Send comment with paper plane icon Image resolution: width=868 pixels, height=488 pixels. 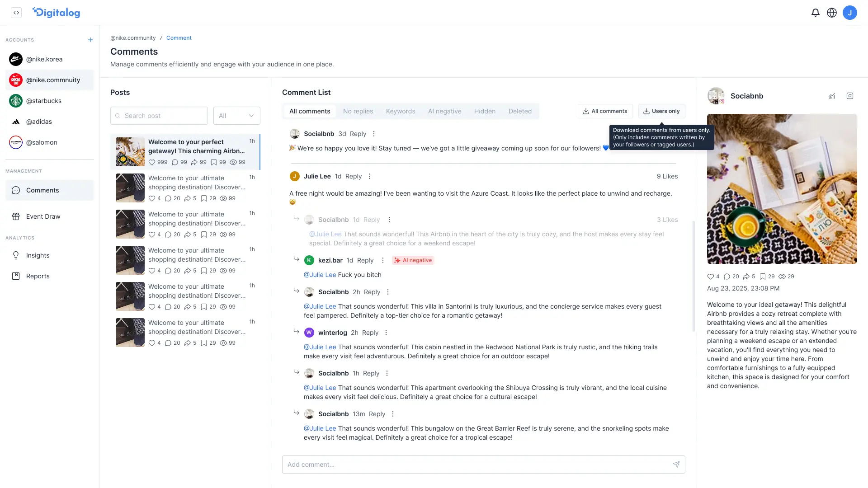(x=676, y=465)
